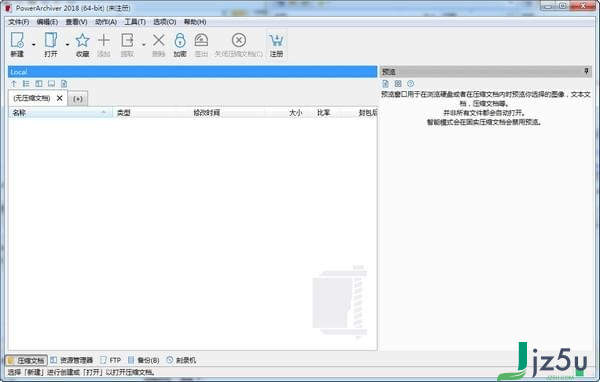Open the dropdown arrow beside 新建

(34, 45)
